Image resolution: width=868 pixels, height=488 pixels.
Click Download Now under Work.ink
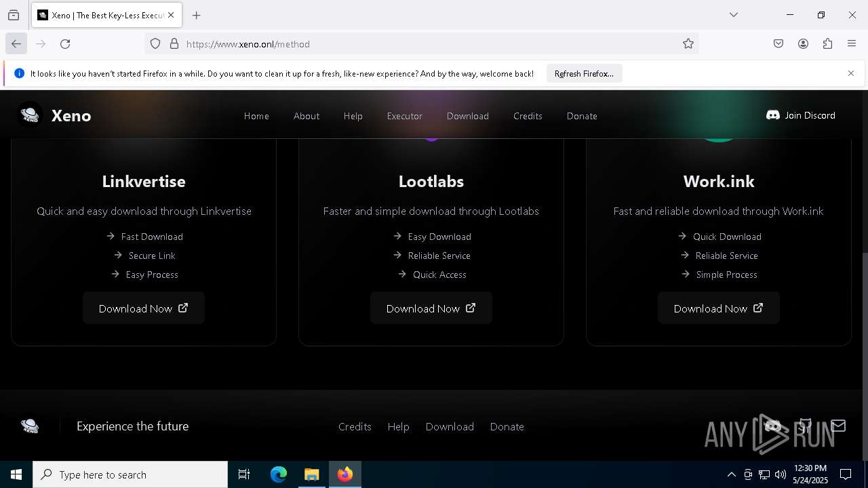tap(719, 308)
